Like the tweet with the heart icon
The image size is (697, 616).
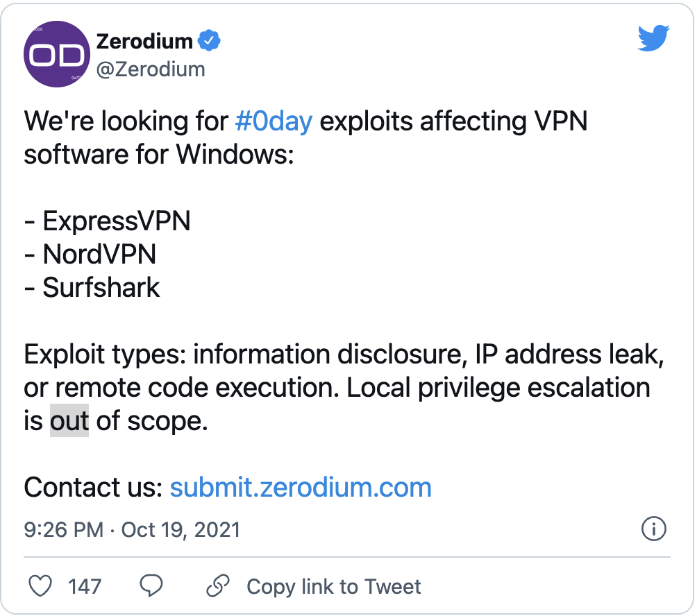tap(41, 586)
